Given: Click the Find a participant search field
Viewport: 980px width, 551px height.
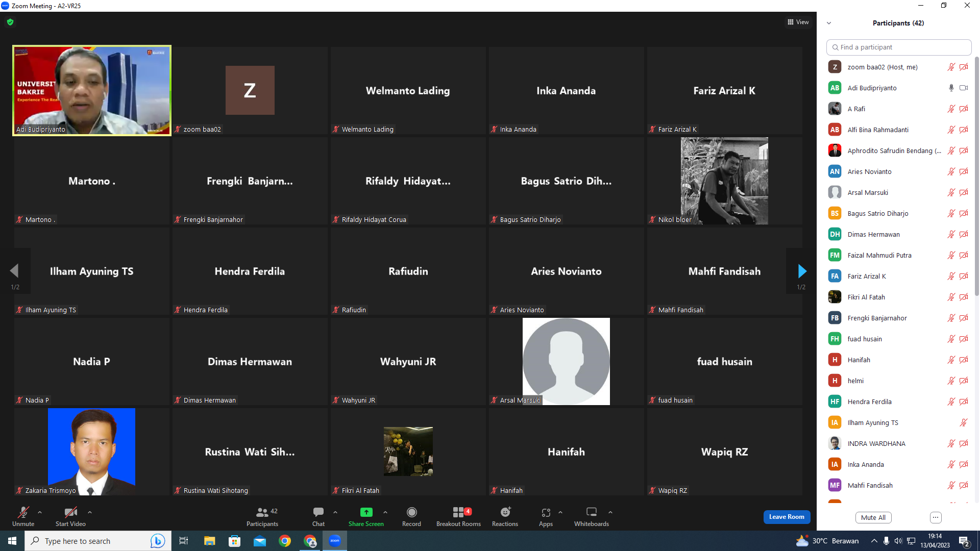Looking at the screenshot, I should pyautogui.click(x=898, y=47).
